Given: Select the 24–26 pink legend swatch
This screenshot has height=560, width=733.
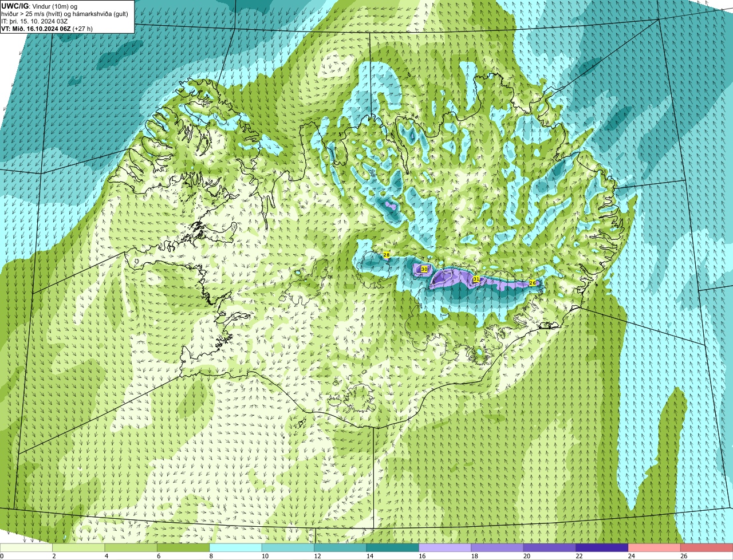Looking at the screenshot, I should pyautogui.click(x=655, y=548).
